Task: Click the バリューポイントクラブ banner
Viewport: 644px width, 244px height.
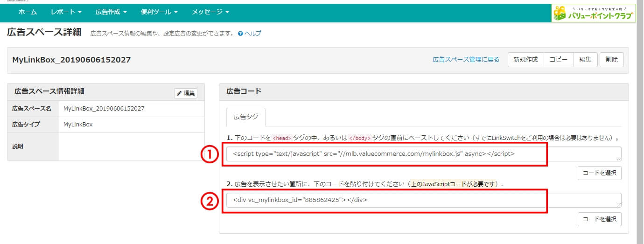Action: coord(594,13)
